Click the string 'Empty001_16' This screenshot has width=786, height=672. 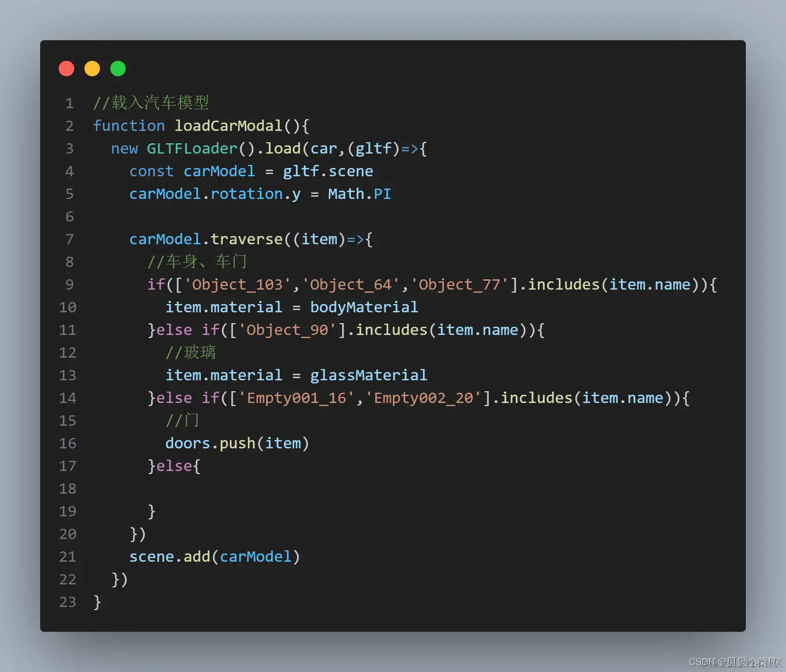click(x=296, y=398)
